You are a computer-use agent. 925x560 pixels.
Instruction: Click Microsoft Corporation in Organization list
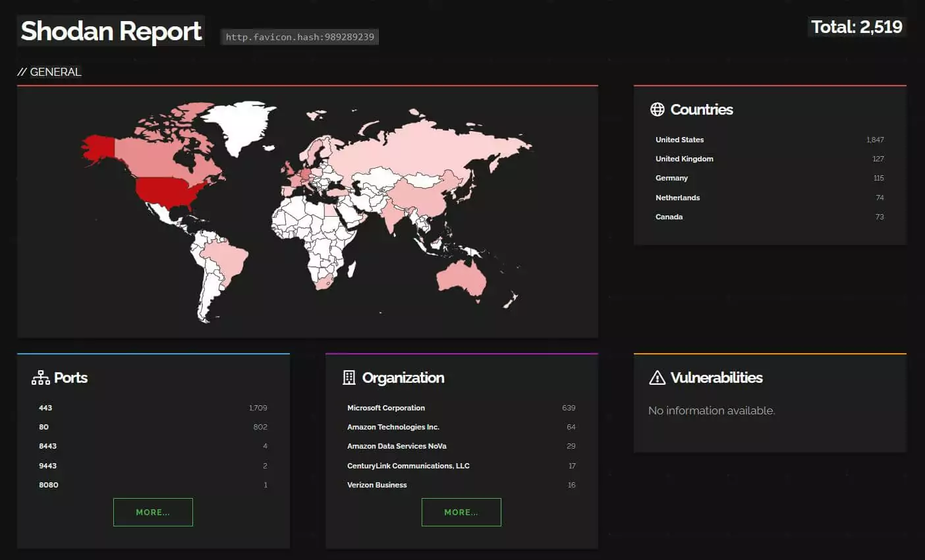coord(386,407)
